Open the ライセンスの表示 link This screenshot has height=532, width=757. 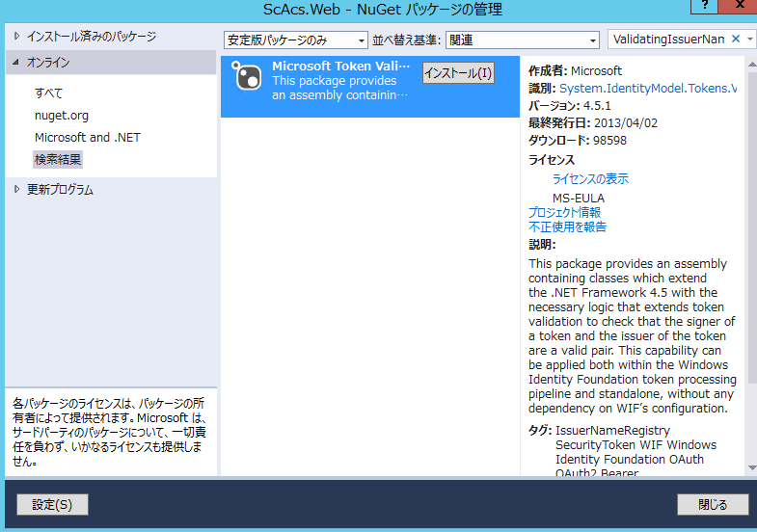click(x=590, y=179)
